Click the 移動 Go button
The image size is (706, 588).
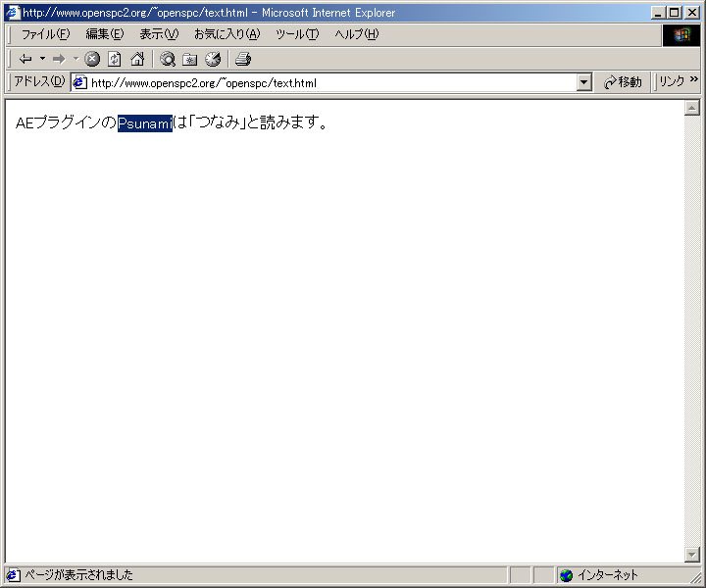pyautogui.click(x=623, y=82)
